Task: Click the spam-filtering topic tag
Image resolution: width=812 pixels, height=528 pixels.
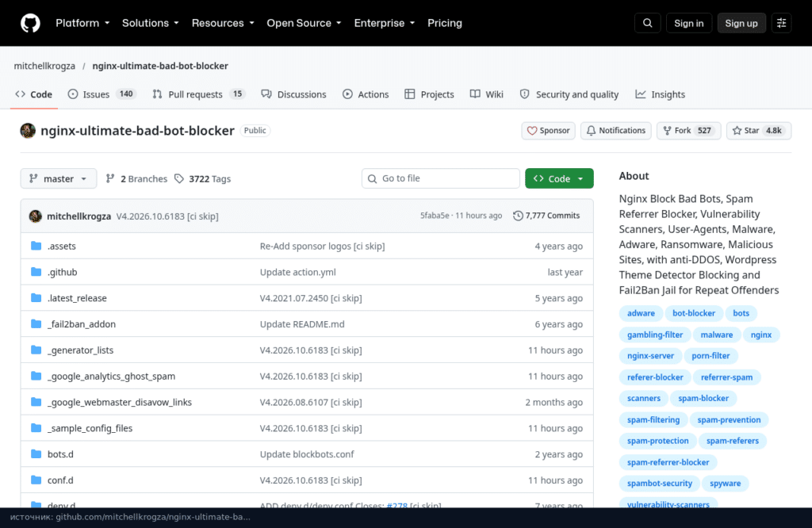Action: [x=653, y=420]
